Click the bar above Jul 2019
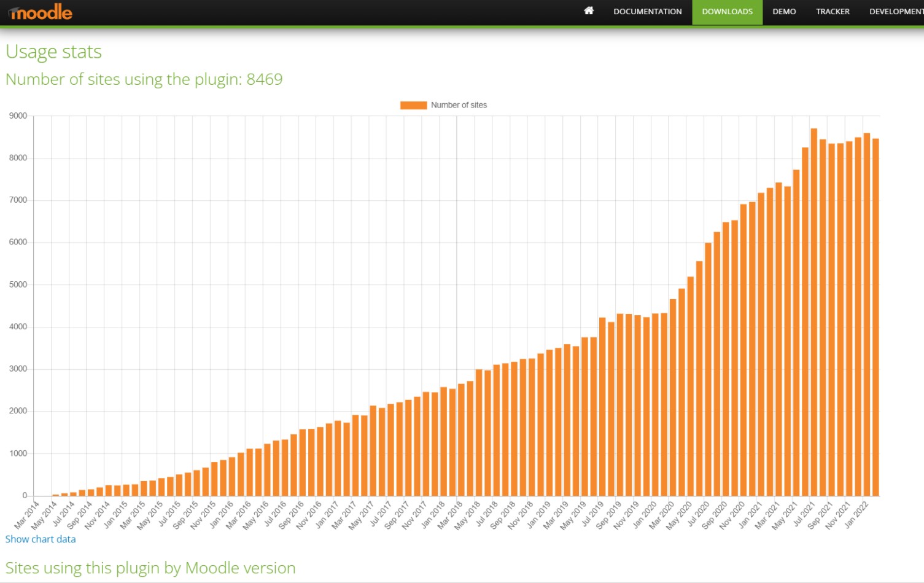The height and width of the screenshot is (583, 924). tap(602, 407)
